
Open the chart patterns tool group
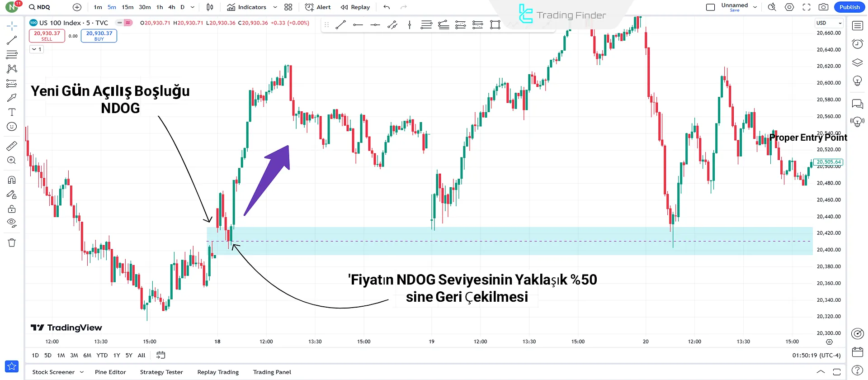[x=12, y=69]
